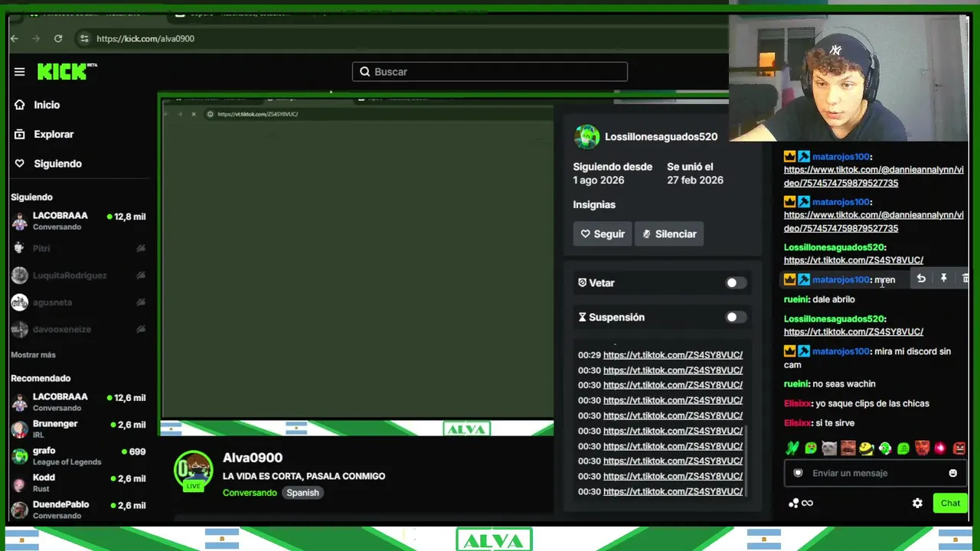
Task: Click matarojos100 on 'mira mi discord' message
Action: (841, 351)
